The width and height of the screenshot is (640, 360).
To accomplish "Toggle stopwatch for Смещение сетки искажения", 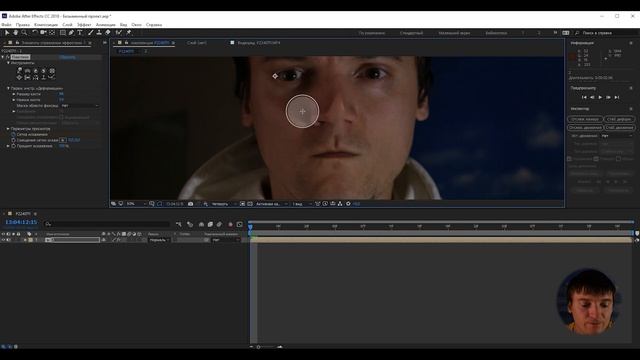I will [13, 140].
